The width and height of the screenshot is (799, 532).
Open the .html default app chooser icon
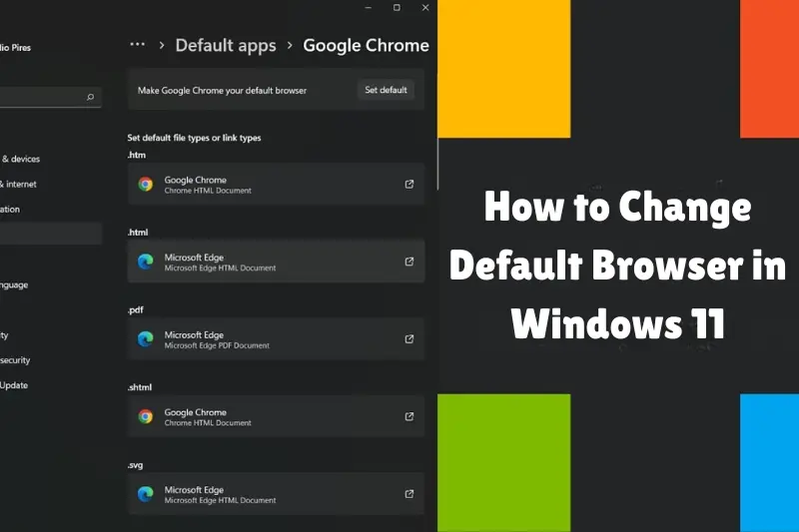pyautogui.click(x=409, y=262)
